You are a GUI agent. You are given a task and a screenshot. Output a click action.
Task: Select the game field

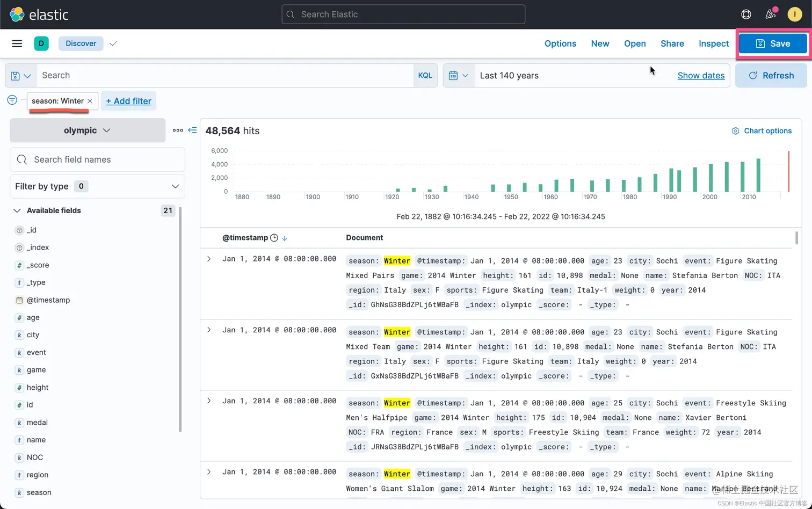click(x=37, y=370)
